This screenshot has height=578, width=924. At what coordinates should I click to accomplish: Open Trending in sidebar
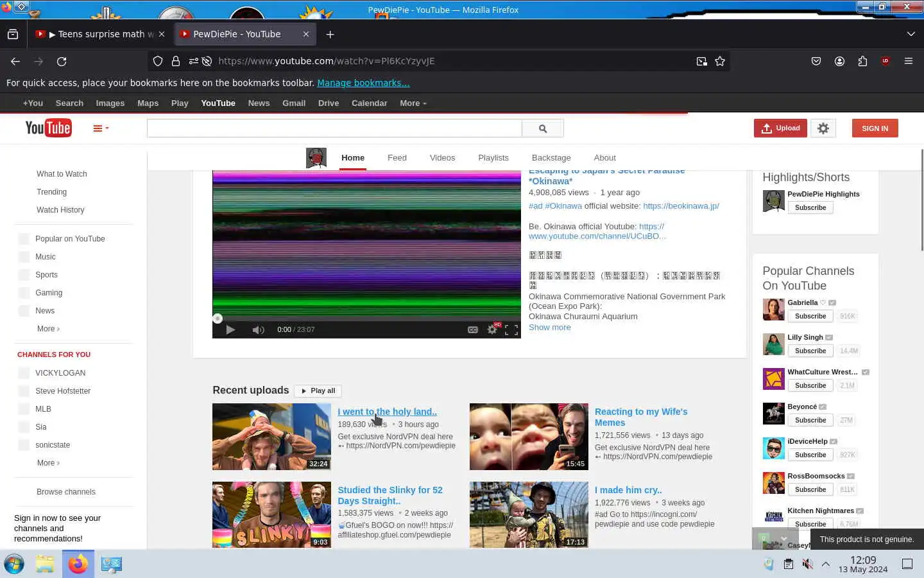tap(51, 192)
